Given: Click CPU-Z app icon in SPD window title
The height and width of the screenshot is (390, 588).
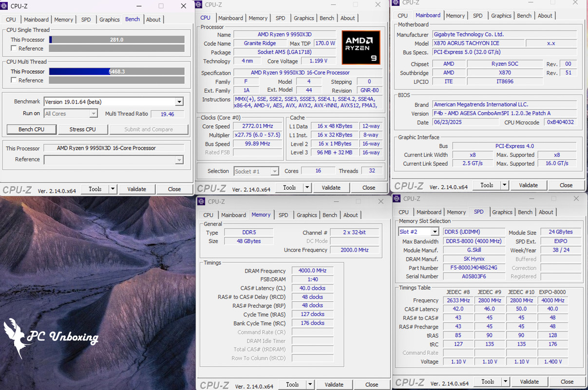Looking at the screenshot, I should [x=397, y=198].
